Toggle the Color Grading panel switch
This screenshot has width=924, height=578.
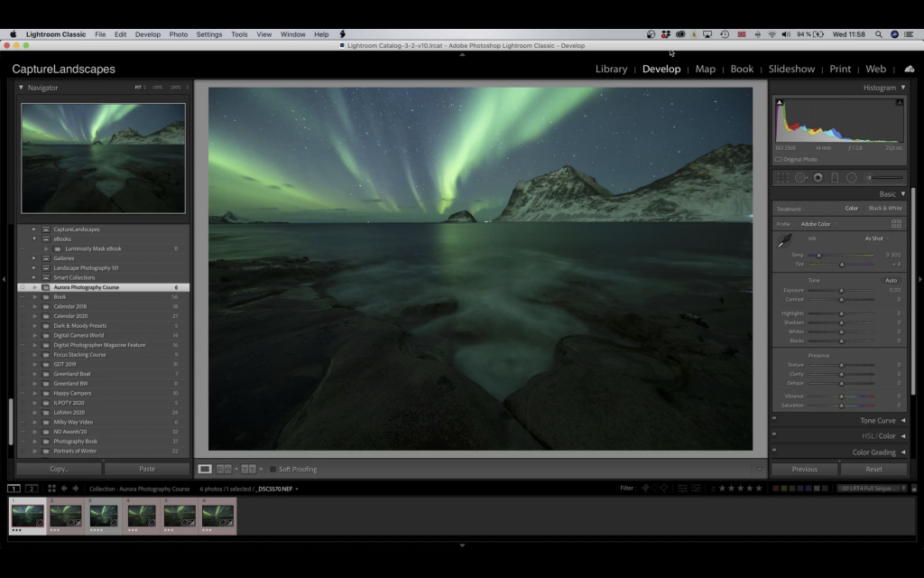coord(774,450)
